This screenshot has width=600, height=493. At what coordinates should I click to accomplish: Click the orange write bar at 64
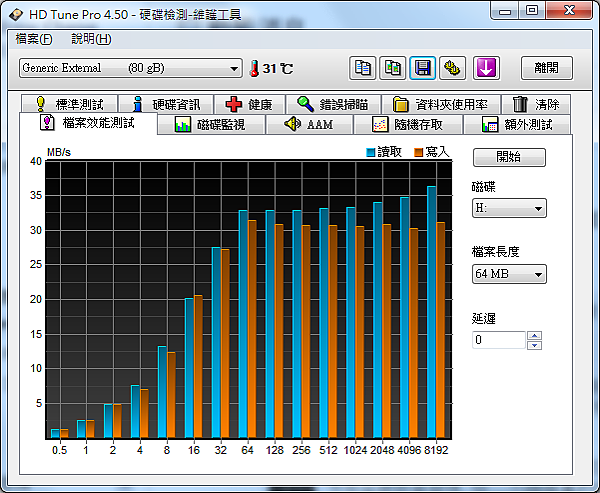[252, 329]
